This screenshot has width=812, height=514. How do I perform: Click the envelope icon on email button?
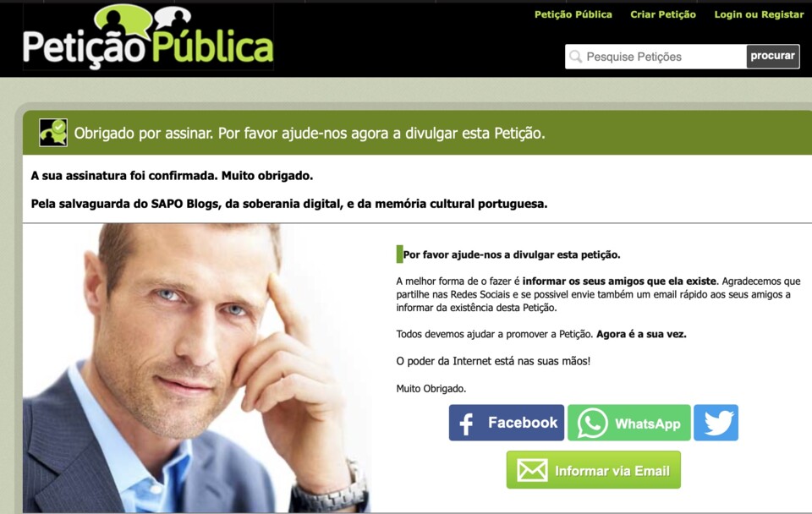point(532,471)
